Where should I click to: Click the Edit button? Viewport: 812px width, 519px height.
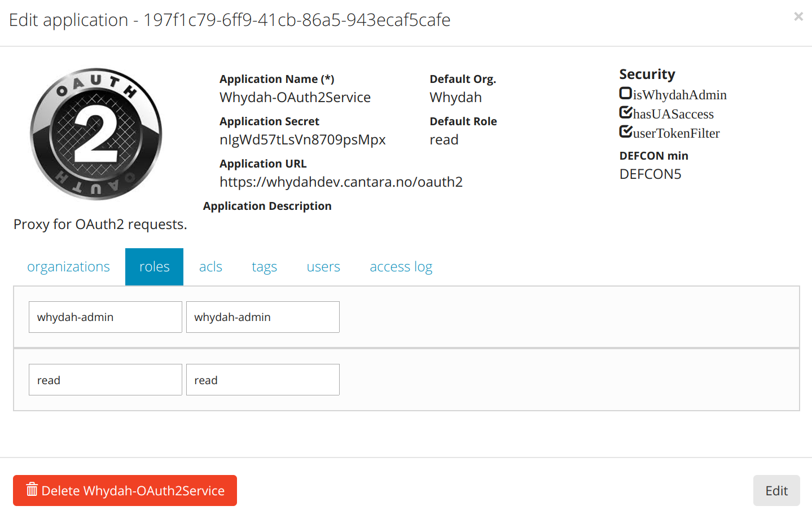pos(776,491)
